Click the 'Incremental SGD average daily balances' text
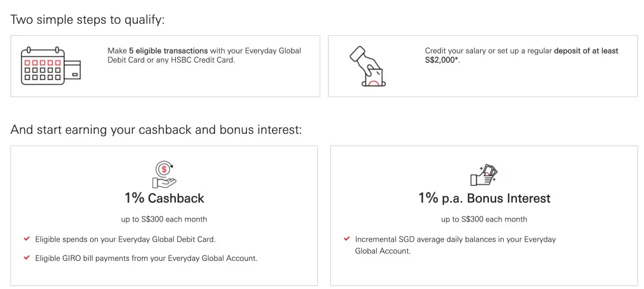The image size is (644, 289). point(455,245)
